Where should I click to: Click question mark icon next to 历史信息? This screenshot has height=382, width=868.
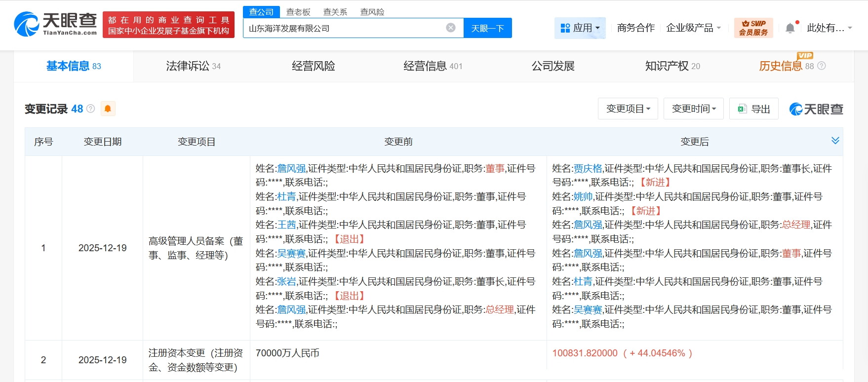822,66
